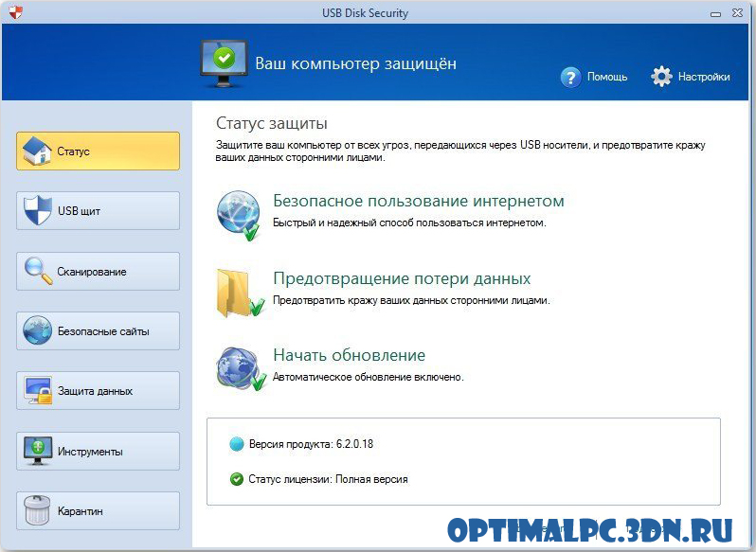
Task: Click the house icon on Статус
Action: (37, 151)
